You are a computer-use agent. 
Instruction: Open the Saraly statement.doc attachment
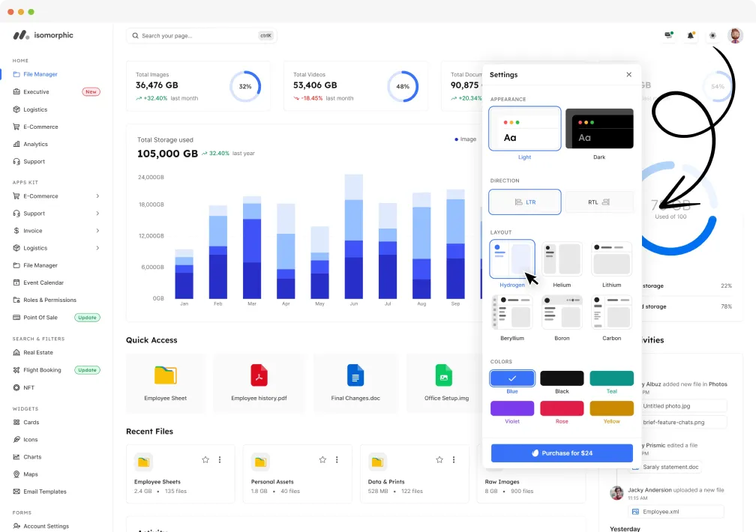665,467
